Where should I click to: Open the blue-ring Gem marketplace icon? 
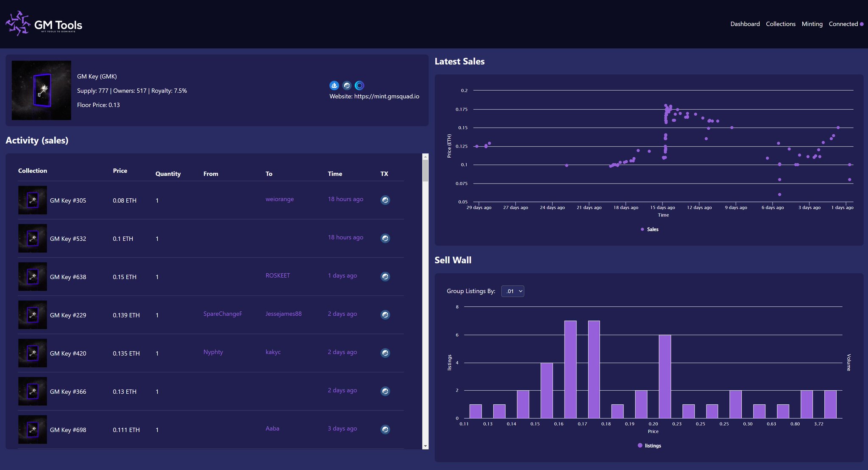point(359,85)
